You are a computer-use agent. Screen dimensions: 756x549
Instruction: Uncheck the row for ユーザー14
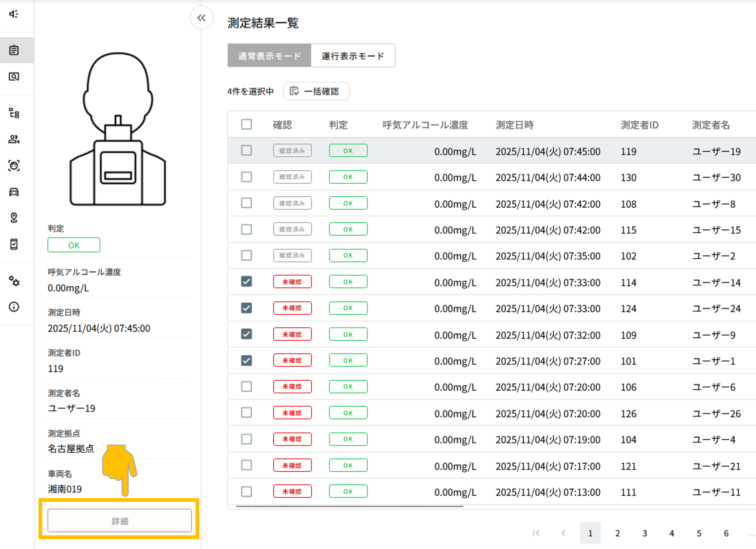tap(246, 281)
